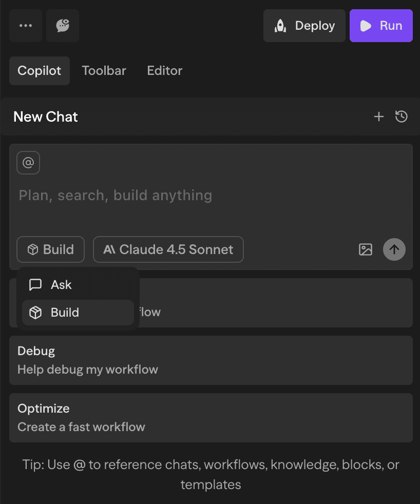Click the cube icon beside Build option
The width and height of the screenshot is (420, 504).
point(35,313)
